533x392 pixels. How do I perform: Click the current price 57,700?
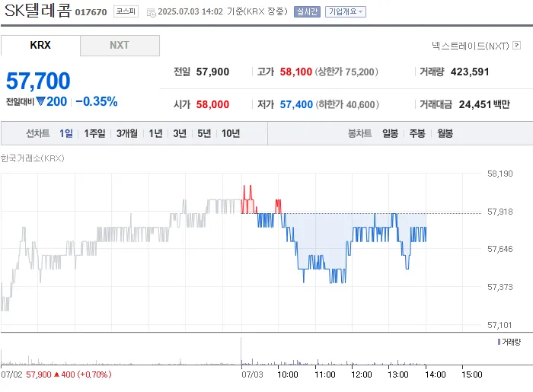tap(38, 81)
